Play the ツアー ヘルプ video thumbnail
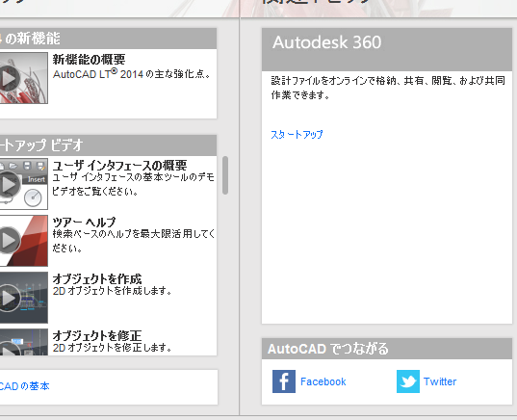The width and height of the screenshot is (517, 420). pyautogui.click(x=23, y=241)
